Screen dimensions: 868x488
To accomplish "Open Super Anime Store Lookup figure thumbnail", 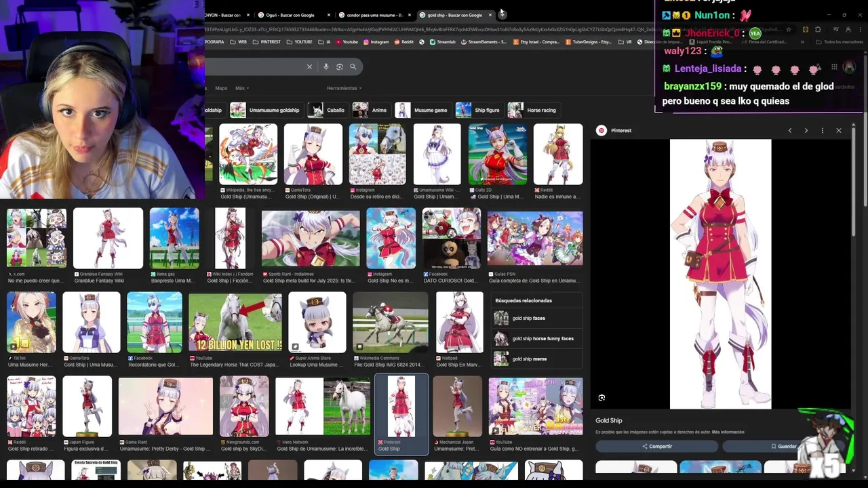I will pos(317,323).
